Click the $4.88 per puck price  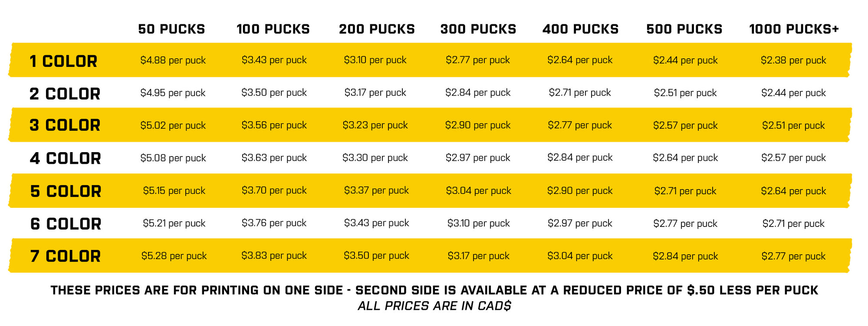click(x=173, y=60)
